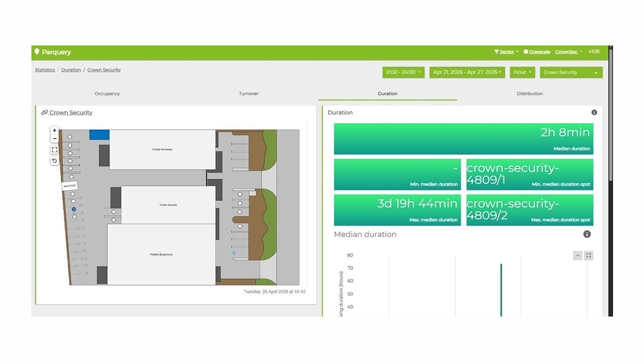This screenshot has width=644, height=362.
Task: Reset the map view rotation
Action: (x=54, y=161)
